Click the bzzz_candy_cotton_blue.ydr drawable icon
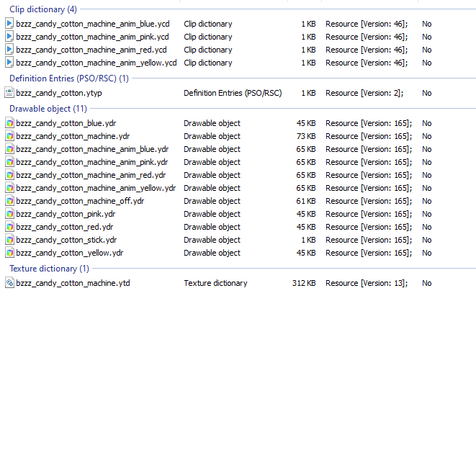The height and width of the screenshot is (476, 476). [9, 123]
